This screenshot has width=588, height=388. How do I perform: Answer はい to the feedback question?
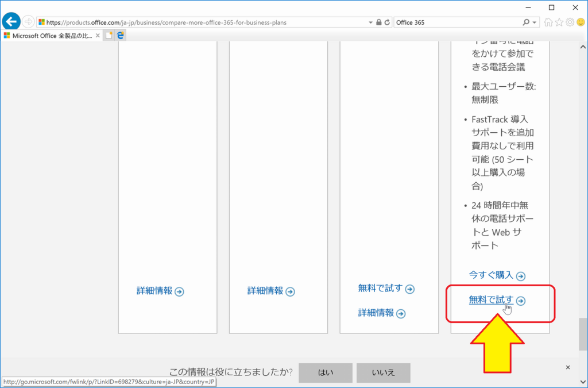pos(326,372)
